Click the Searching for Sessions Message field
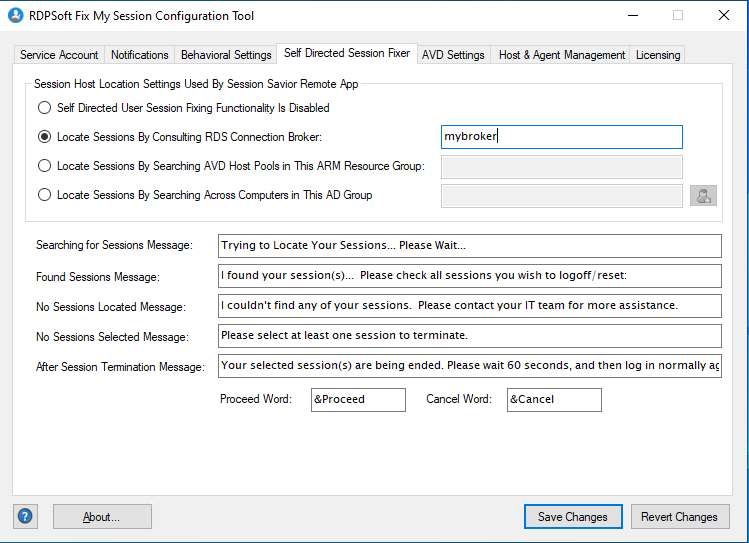Image resolution: width=749 pixels, height=543 pixels. [x=469, y=246]
